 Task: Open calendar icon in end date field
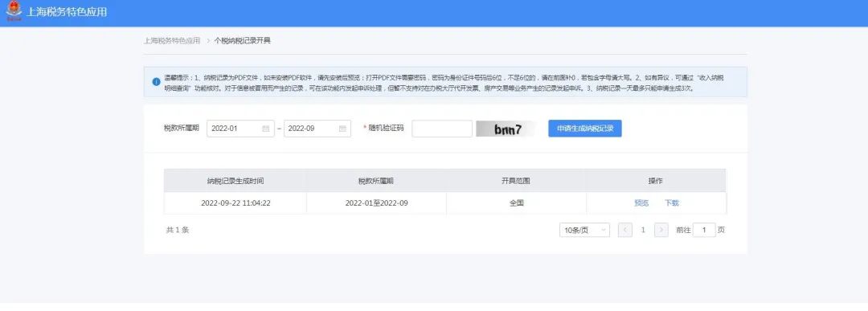pos(342,129)
